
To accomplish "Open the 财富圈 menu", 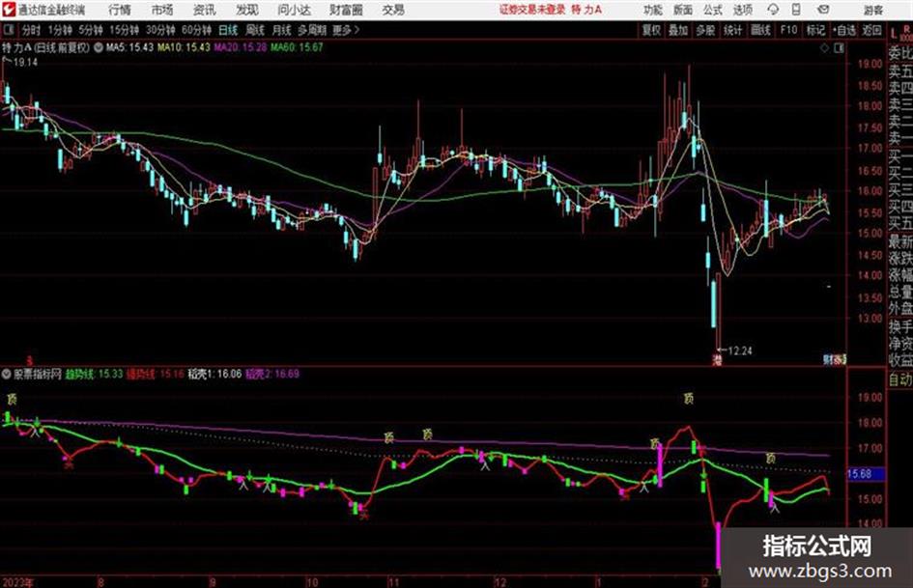I will [x=346, y=10].
